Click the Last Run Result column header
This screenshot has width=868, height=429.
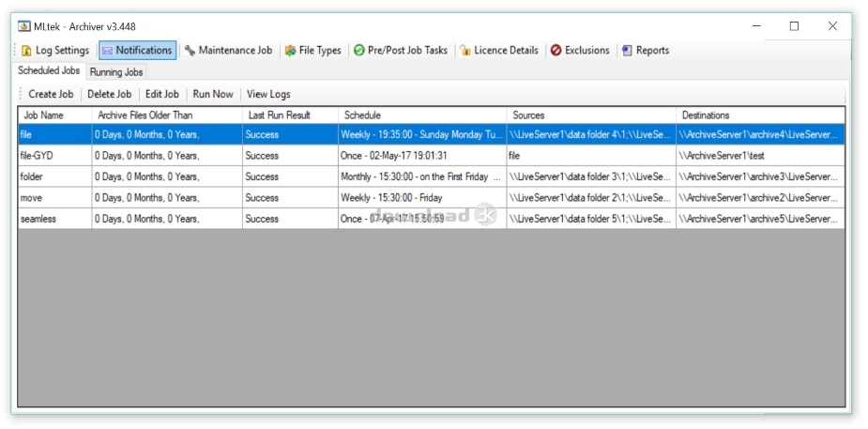tap(279, 115)
